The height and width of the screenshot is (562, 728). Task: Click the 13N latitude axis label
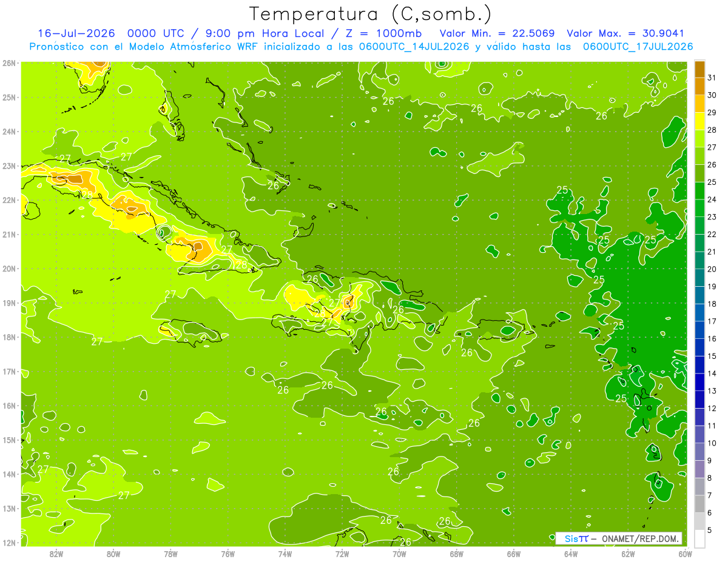tap(9, 508)
